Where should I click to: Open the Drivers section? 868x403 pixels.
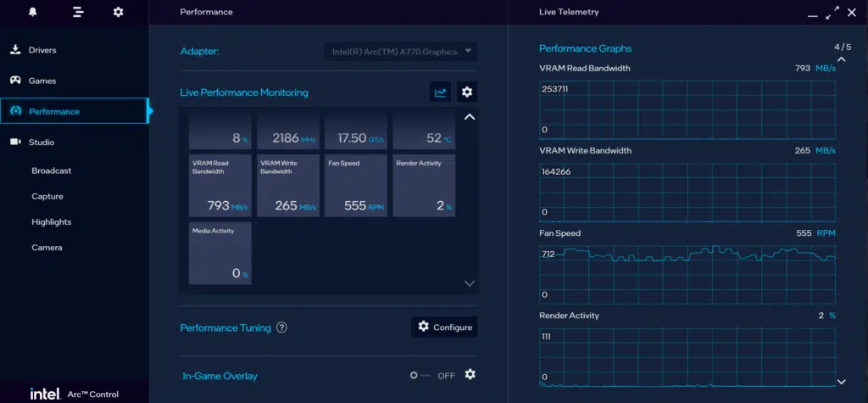pyautogui.click(x=75, y=50)
